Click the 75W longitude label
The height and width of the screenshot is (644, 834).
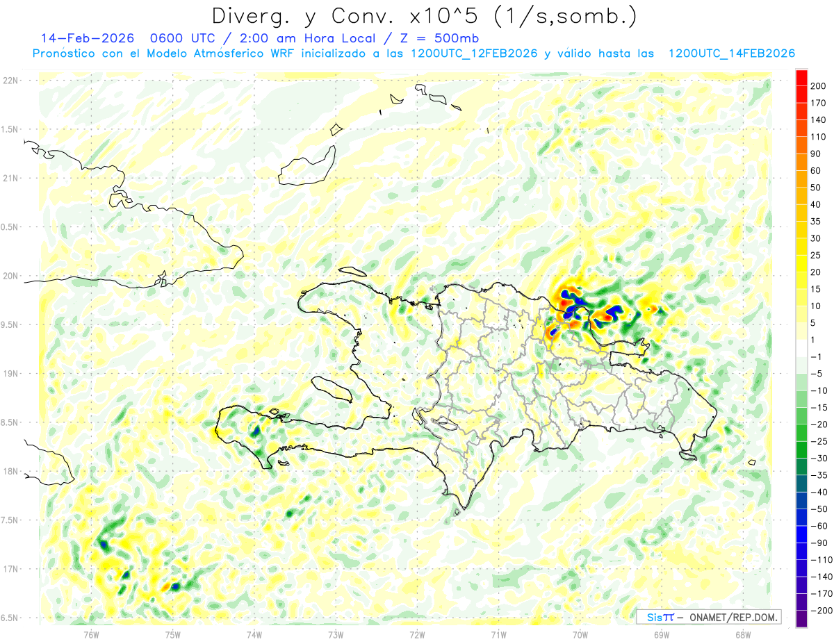click(172, 634)
